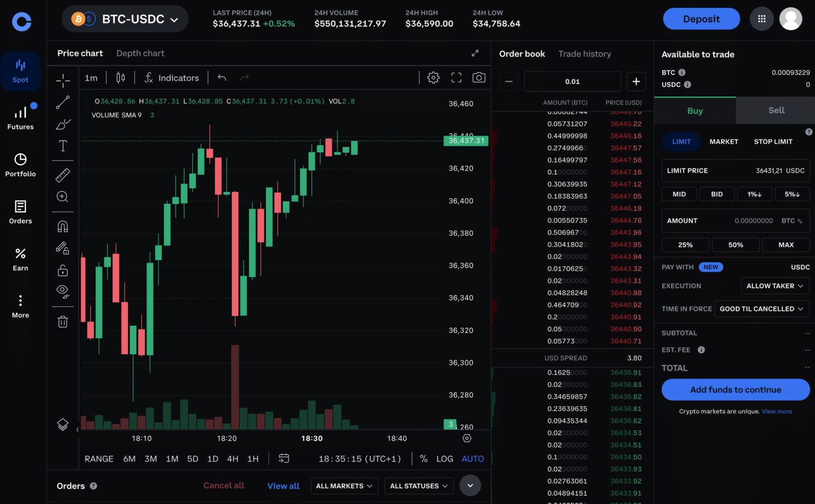815x504 pixels.
Task: Take a chart snapshot with camera icon
Action: pos(479,77)
